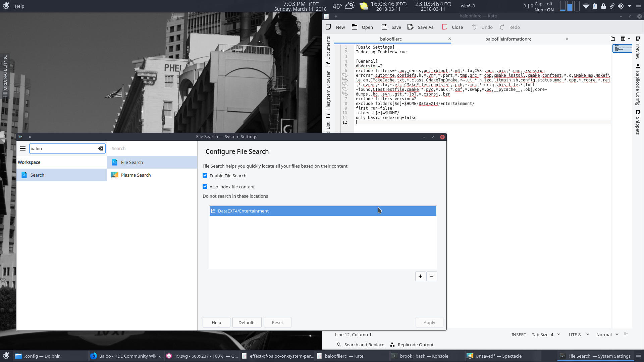Switch to .config Dolphin taskbar entry
Screen dimensions: 644x362
click(50, 356)
